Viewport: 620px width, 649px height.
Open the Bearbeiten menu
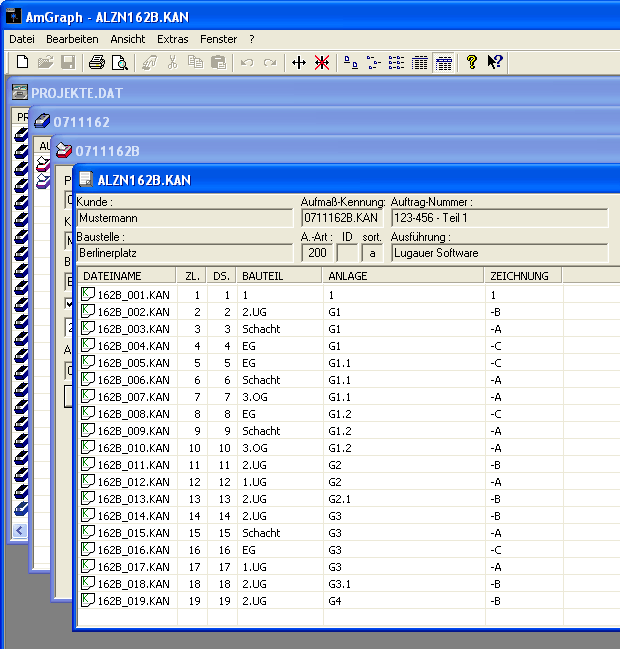[72, 39]
